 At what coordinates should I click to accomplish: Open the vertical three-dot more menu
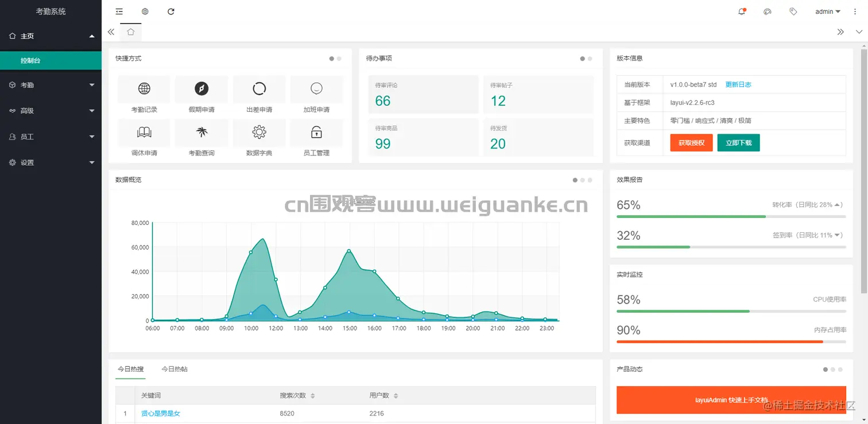point(855,11)
